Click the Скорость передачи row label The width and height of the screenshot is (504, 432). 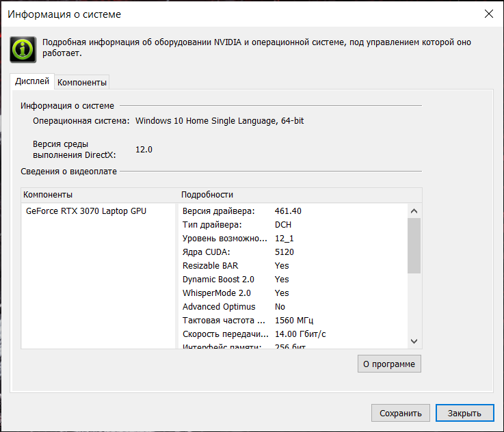(x=225, y=334)
